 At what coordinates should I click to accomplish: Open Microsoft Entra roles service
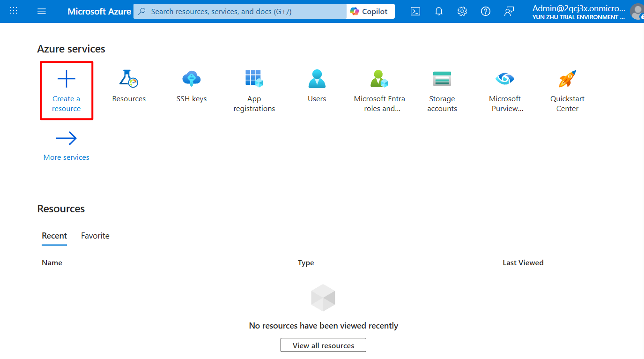pyautogui.click(x=379, y=79)
